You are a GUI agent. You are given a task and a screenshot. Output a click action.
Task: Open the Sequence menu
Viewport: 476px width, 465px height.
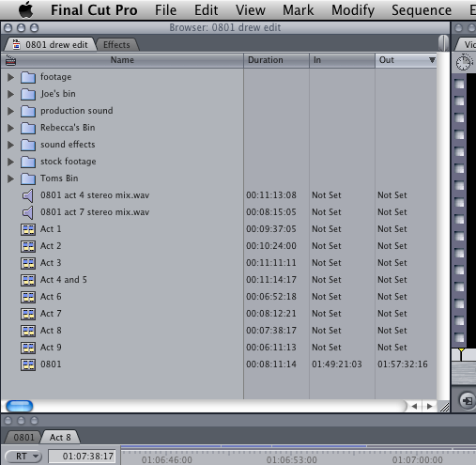click(422, 10)
